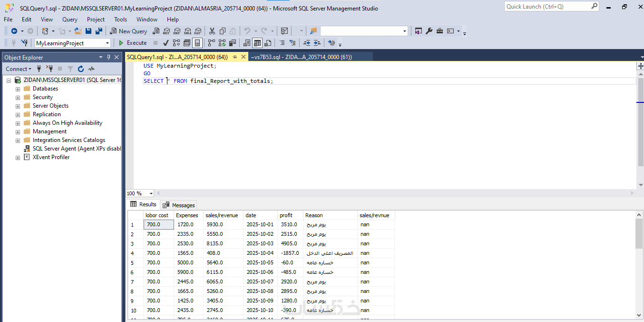Collapse the ZIDAN\MSSQLSERVER01 server node
The image size is (644, 322).
pyautogui.click(x=9, y=80)
